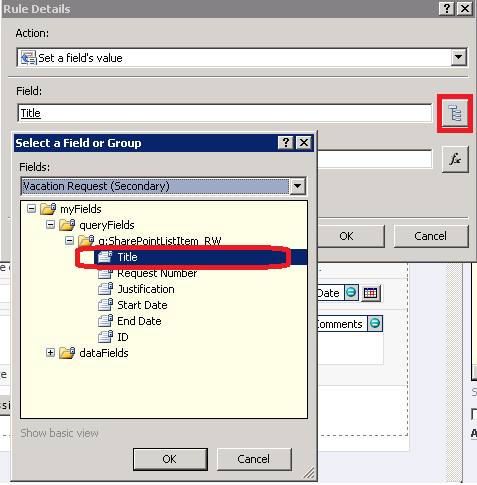This screenshot has width=477, height=485.
Task: Click the Field text box containing Title
Action: 224,113
